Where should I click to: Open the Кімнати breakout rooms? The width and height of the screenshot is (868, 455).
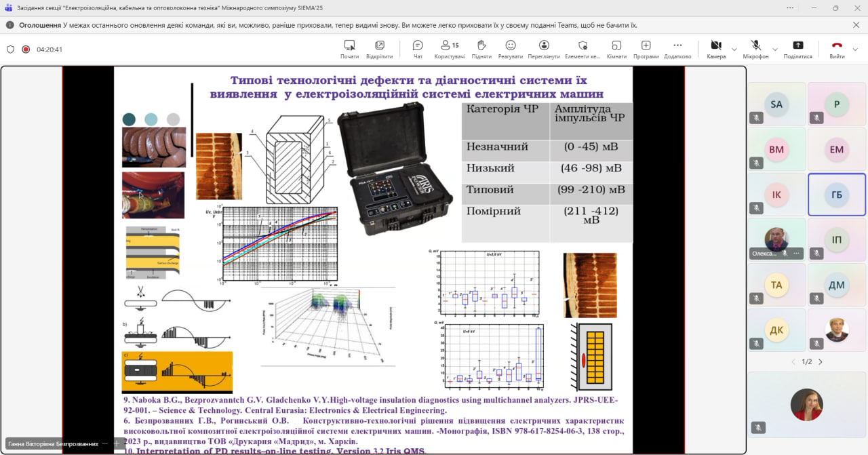pyautogui.click(x=616, y=49)
